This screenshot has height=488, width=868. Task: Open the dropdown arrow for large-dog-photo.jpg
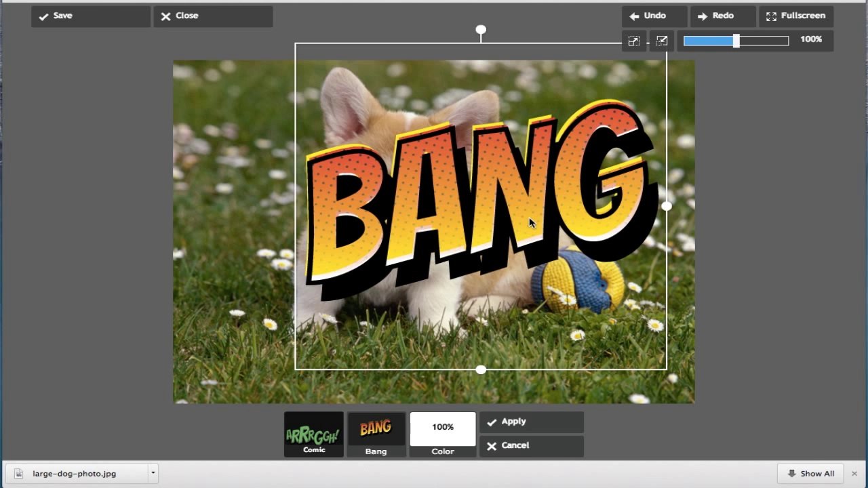153,473
